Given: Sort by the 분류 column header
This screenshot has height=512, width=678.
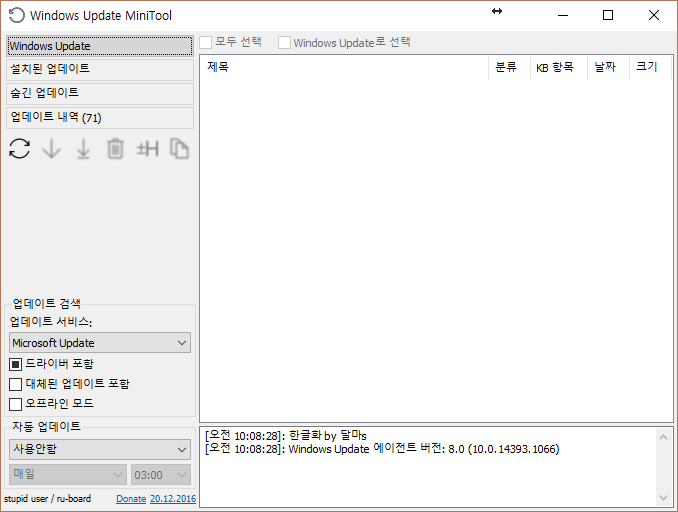Looking at the screenshot, I should click(x=509, y=67).
